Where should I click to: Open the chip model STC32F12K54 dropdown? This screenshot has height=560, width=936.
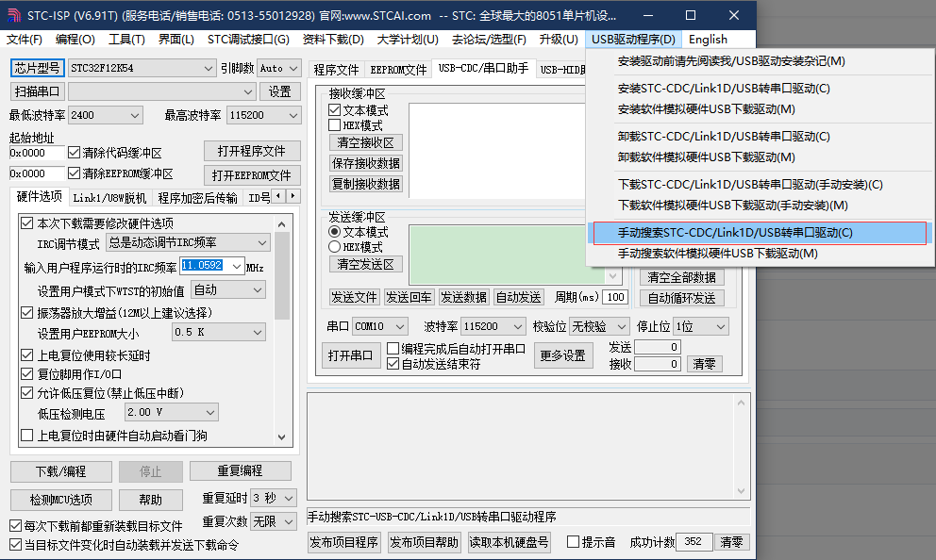(x=142, y=68)
